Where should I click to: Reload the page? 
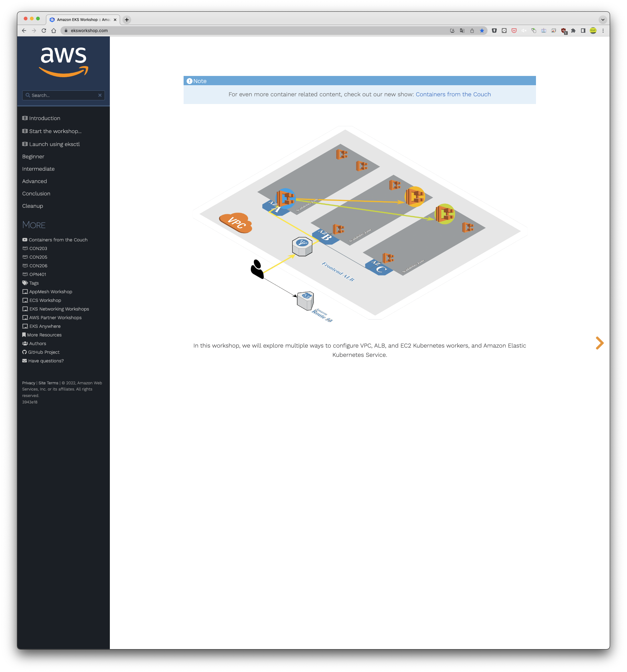tap(44, 31)
